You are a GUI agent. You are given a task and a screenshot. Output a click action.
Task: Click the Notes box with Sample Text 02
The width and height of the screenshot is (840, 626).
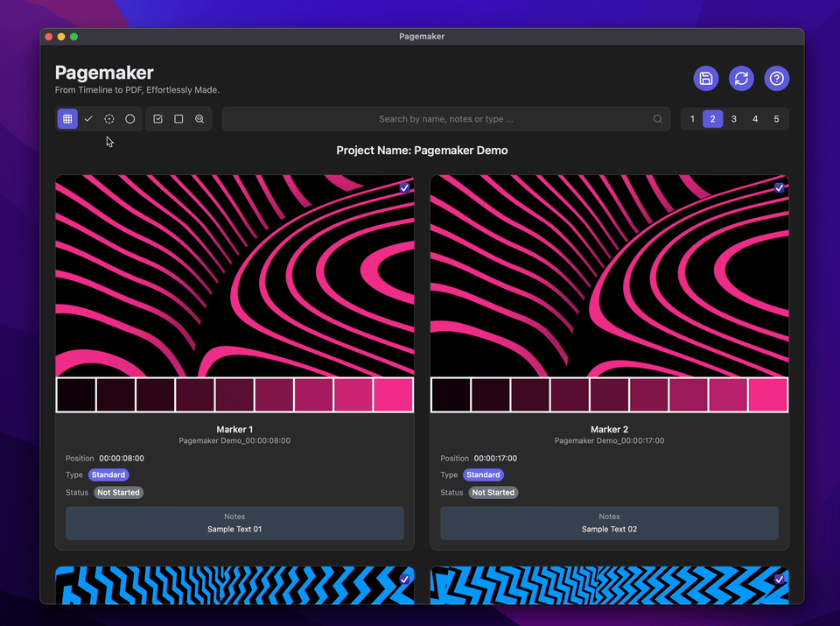click(x=610, y=523)
